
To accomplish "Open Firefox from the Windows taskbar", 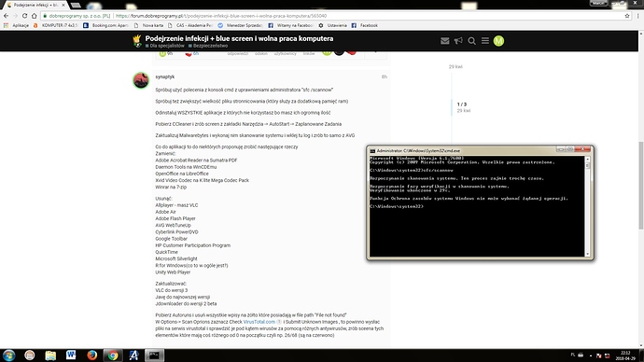I will click(x=91, y=355).
